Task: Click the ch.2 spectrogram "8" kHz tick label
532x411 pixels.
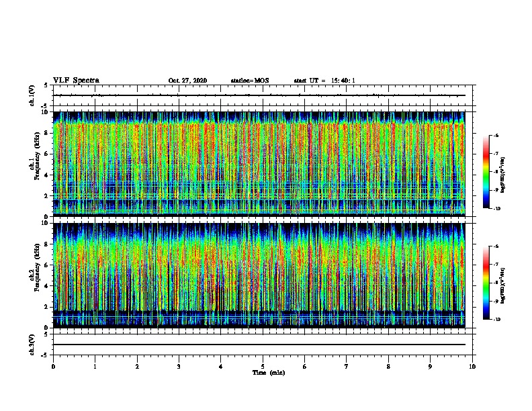Action: 46,244
